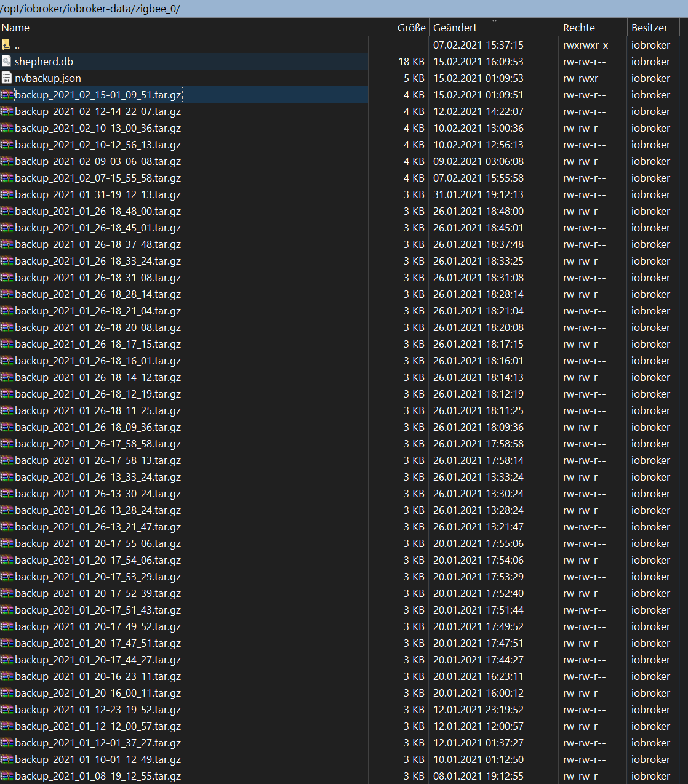Click the nvbackup.json file icon
Screen dimensions: 688x784
pyautogui.click(x=6, y=78)
